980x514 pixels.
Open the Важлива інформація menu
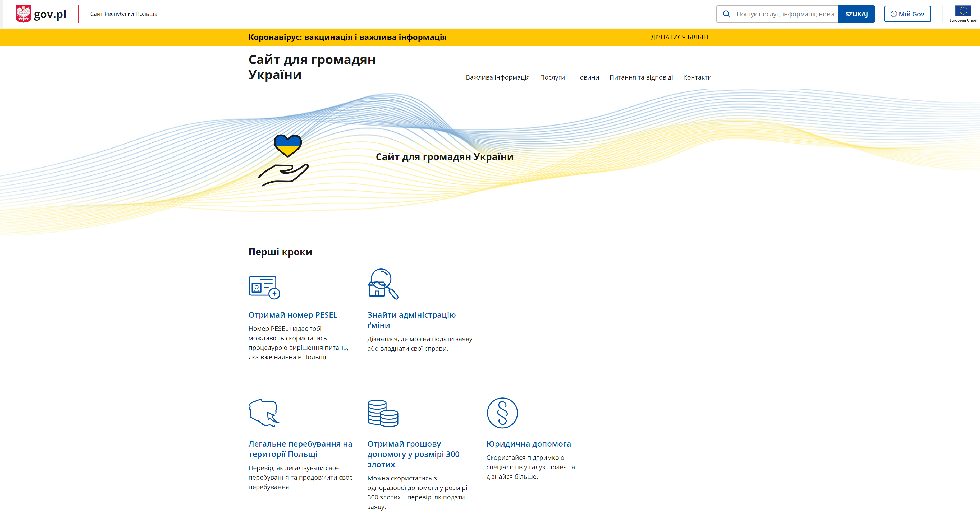pos(497,77)
